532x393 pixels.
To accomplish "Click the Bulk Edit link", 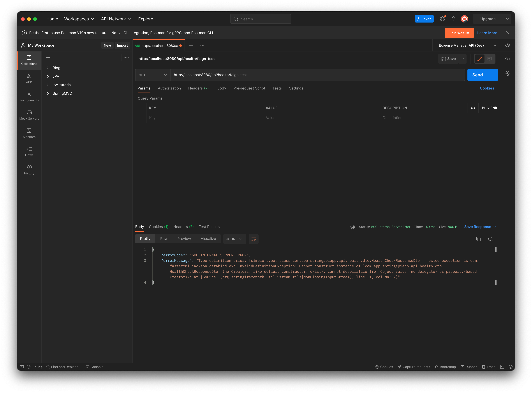I will (489, 108).
